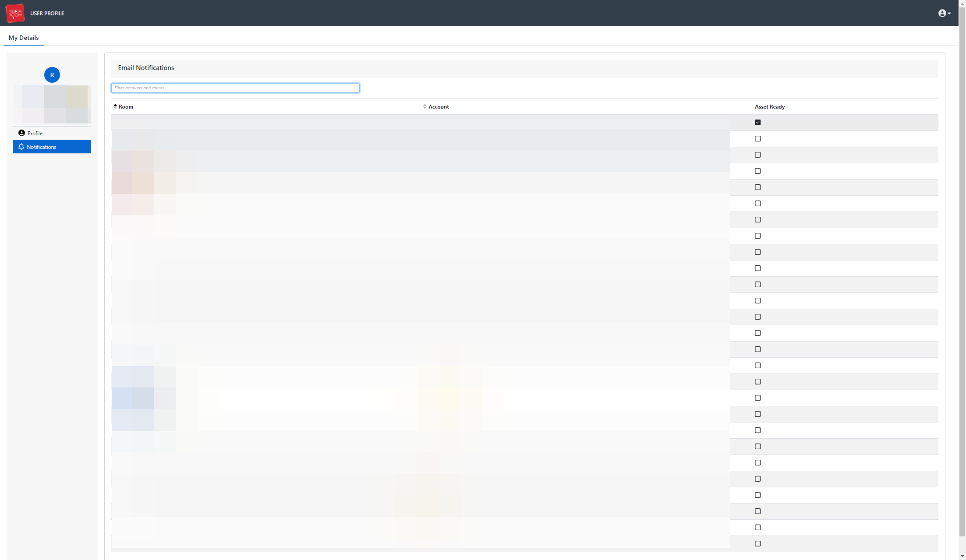
Task: Switch to the My Details tab
Action: click(24, 38)
